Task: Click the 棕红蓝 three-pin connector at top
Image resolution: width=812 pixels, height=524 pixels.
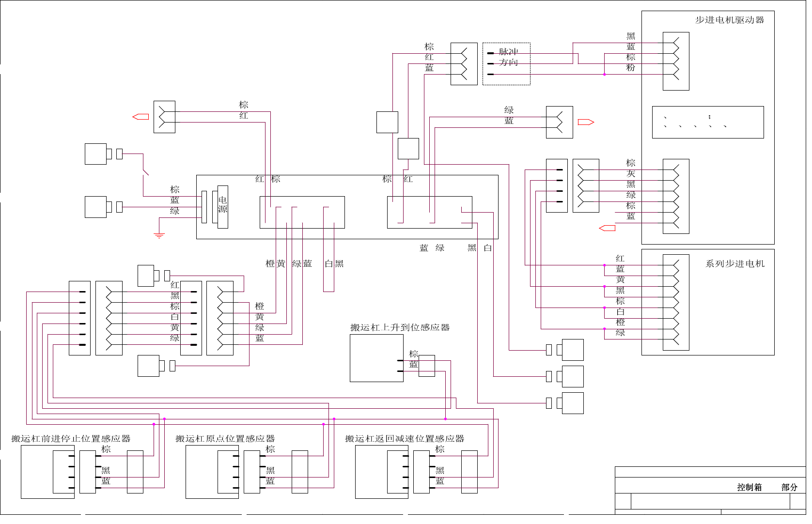Action: tap(464, 64)
